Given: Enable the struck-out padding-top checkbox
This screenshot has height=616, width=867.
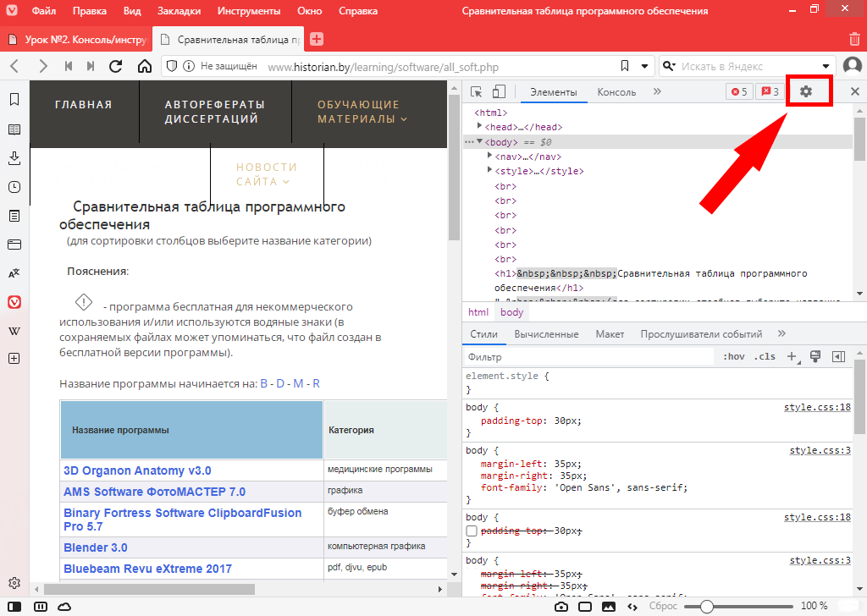Looking at the screenshot, I should [x=472, y=531].
